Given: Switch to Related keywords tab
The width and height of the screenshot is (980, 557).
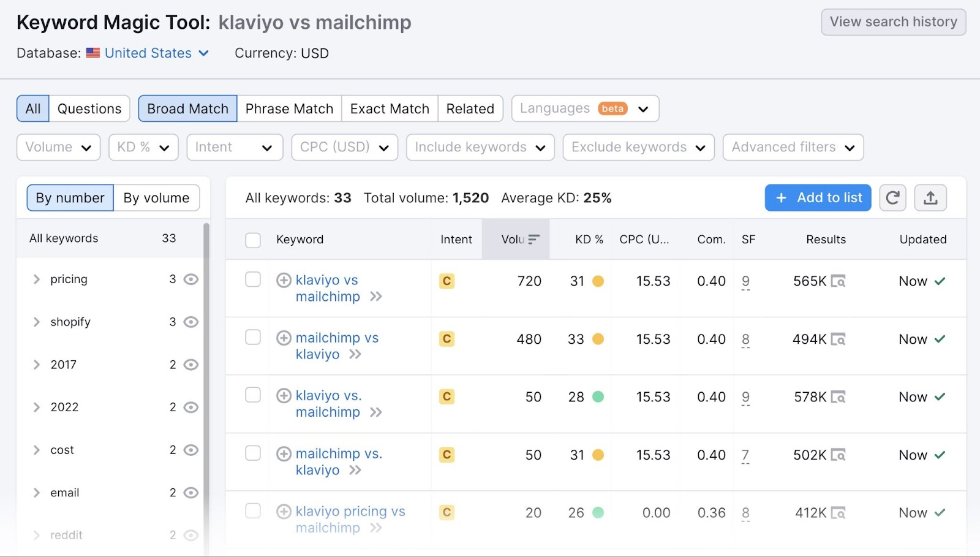Looking at the screenshot, I should click(470, 108).
